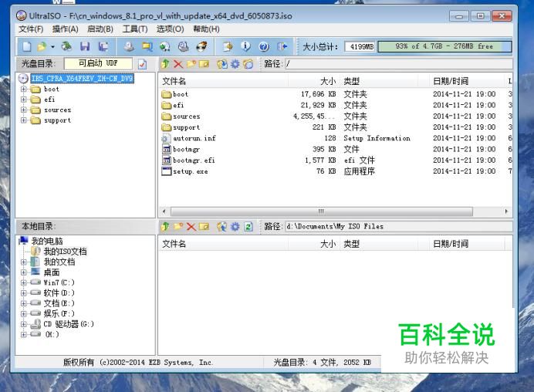The width and height of the screenshot is (534, 392).
Task: Click the right arrow of horizontal scrollbar
Action: pyautogui.click(x=506, y=211)
